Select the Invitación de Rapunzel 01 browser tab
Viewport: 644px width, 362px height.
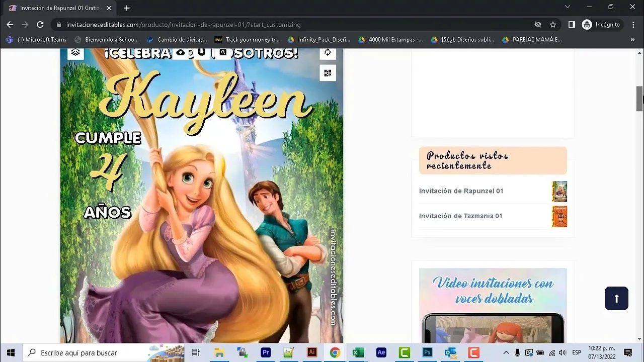pyautogui.click(x=60, y=8)
